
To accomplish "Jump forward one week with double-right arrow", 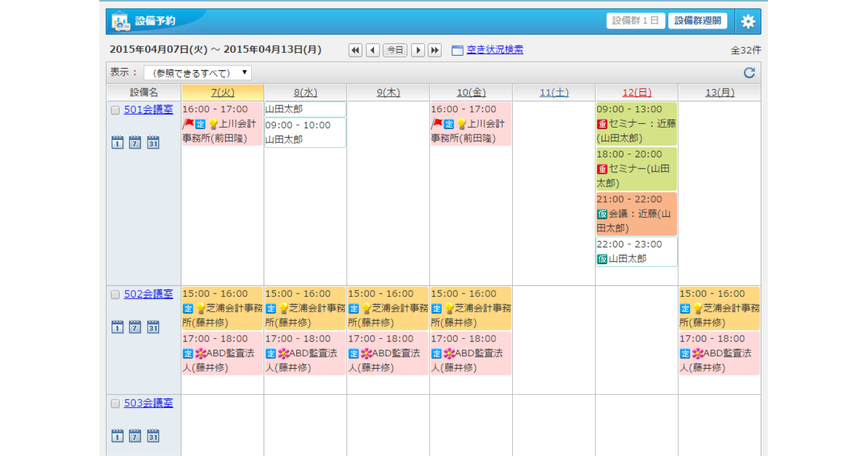I will coord(435,51).
